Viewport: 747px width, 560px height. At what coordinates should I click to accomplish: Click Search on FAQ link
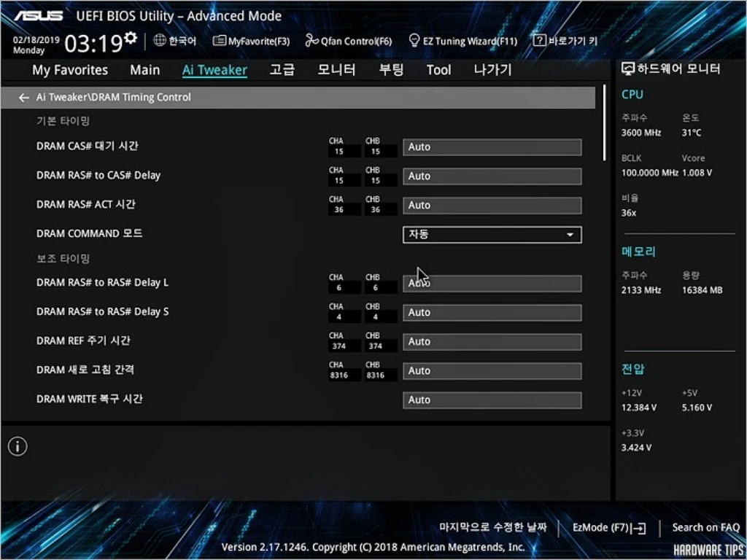(x=705, y=528)
